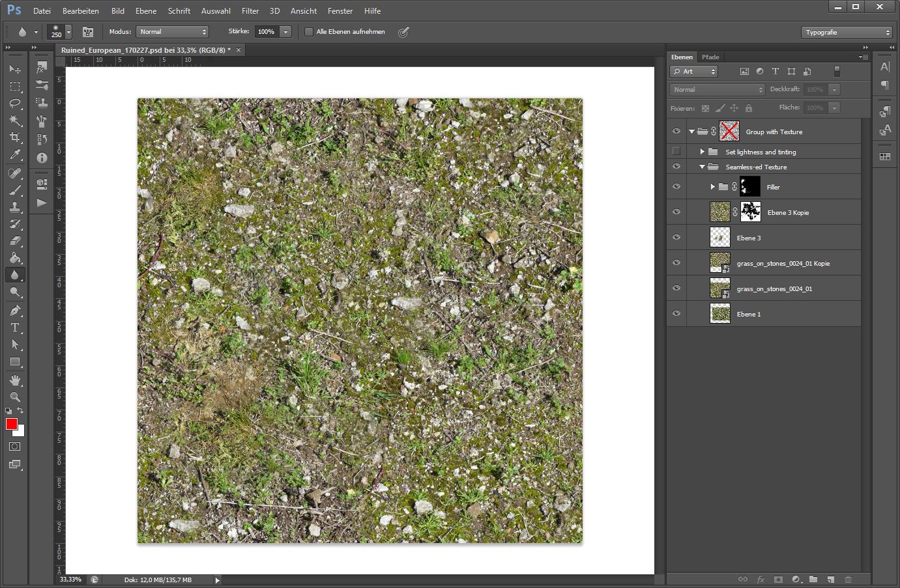Screen dimensions: 900x588
Task: Click the red foreground color swatch
Action: [x=11, y=424]
